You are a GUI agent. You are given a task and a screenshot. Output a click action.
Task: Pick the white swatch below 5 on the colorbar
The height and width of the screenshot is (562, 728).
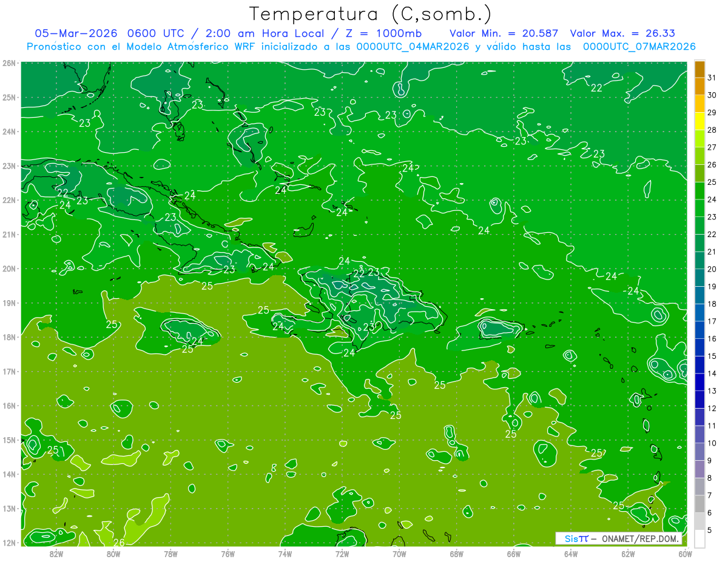pos(699,538)
